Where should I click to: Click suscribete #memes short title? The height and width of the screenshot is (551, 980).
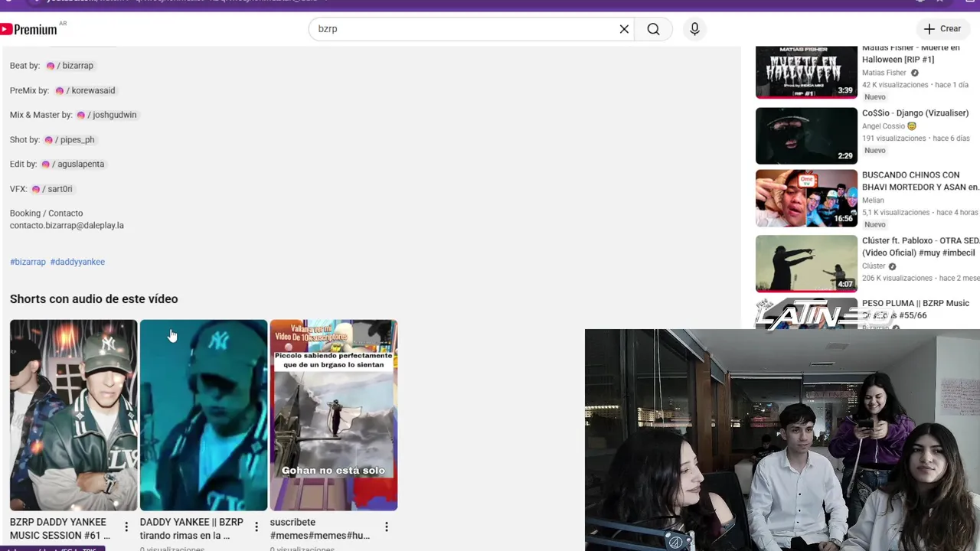pos(320,529)
